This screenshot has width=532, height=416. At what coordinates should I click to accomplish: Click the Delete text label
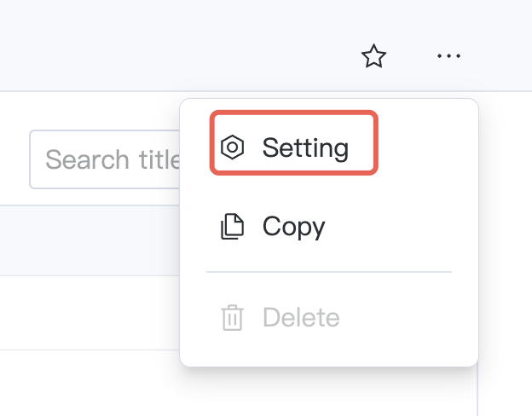click(x=301, y=318)
